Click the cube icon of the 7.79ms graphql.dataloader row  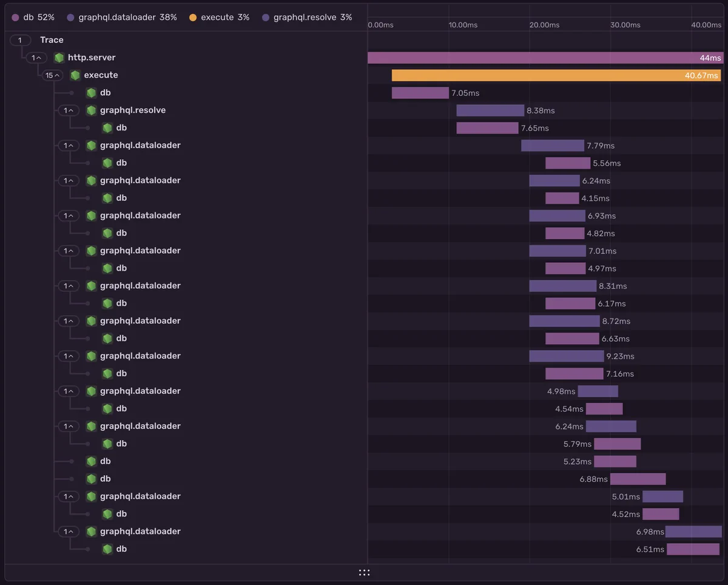pyautogui.click(x=92, y=146)
